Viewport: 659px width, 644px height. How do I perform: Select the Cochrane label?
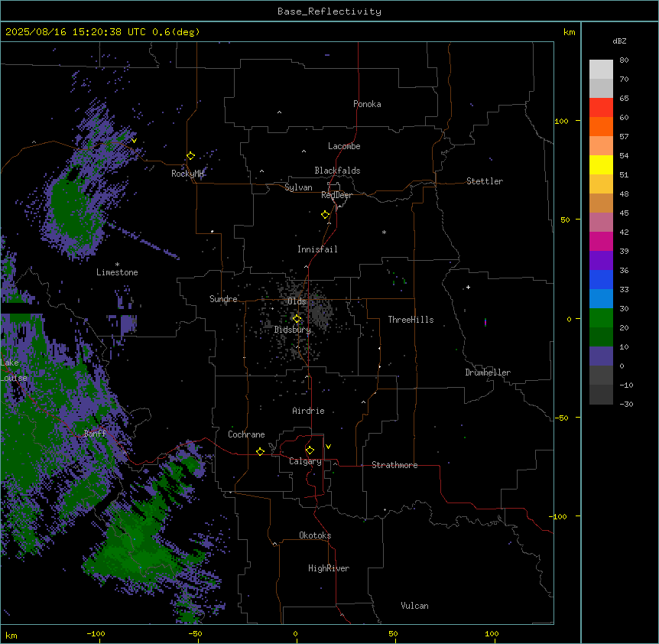pyautogui.click(x=246, y=434)
